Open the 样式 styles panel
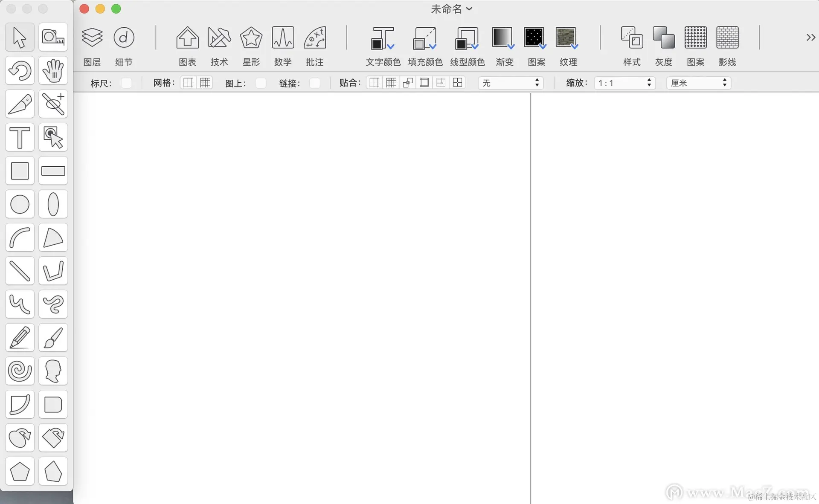The width and height of the screenshot is (819, 504). (631, 38)
